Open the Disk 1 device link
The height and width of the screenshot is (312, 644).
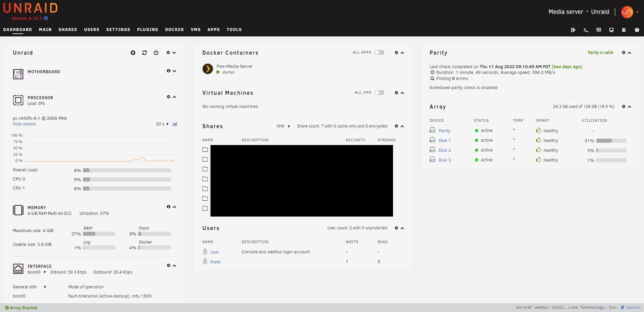(444, 141)
